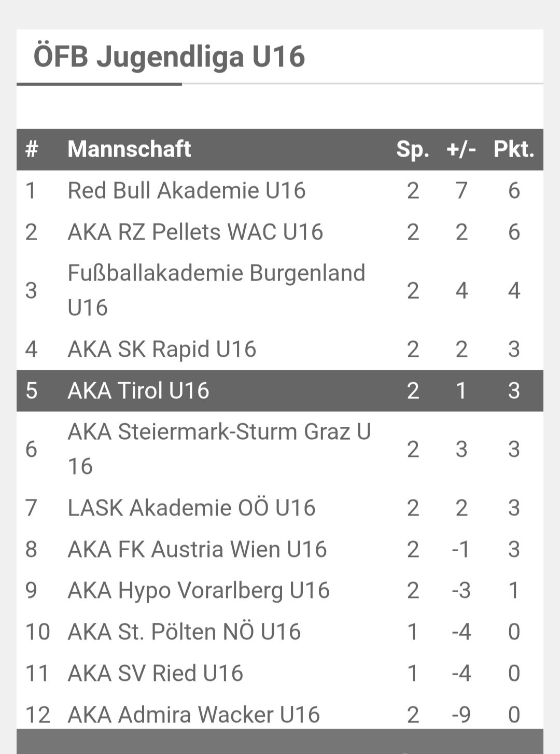Click the Sp. column header
560x754 pixels.
[413, 149]
